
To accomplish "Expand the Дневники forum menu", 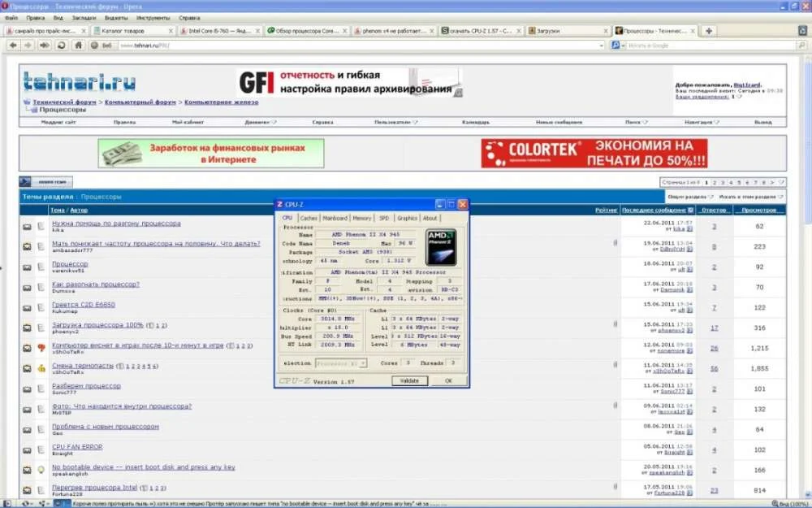I will click(x=261, y=123).
